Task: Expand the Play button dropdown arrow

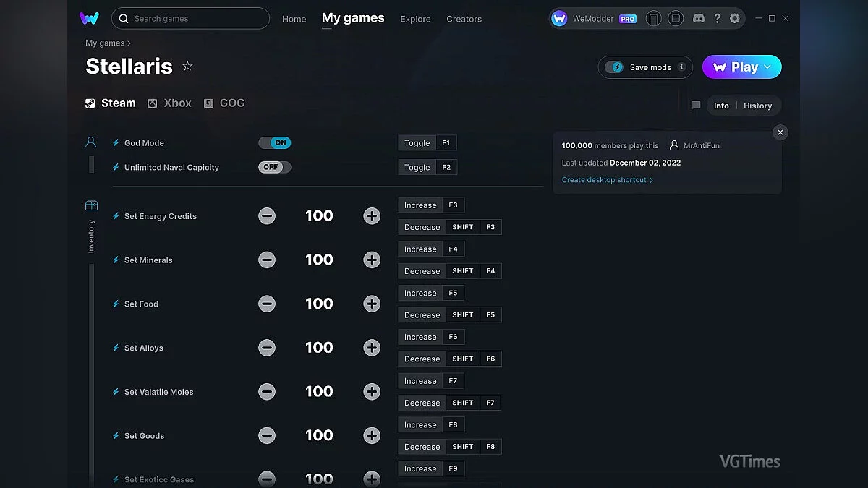Action: pyautogui.click(x=767, y=67)
